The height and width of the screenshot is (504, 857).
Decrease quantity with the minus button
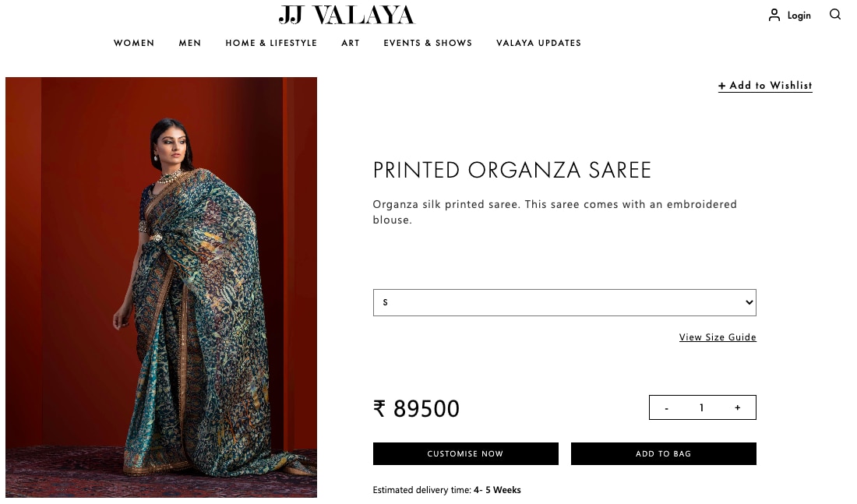click(x=666, y=407)
